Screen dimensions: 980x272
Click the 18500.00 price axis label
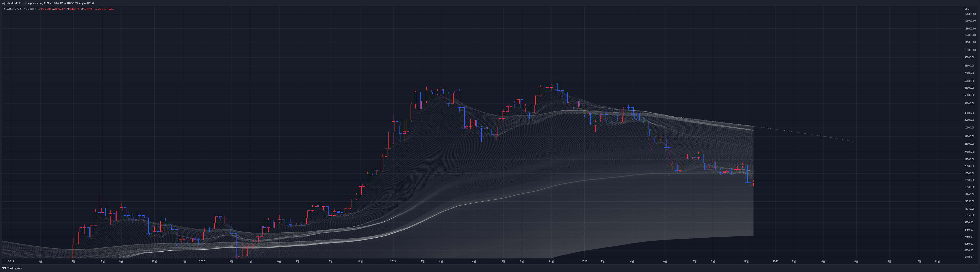(x=969, y=173)
